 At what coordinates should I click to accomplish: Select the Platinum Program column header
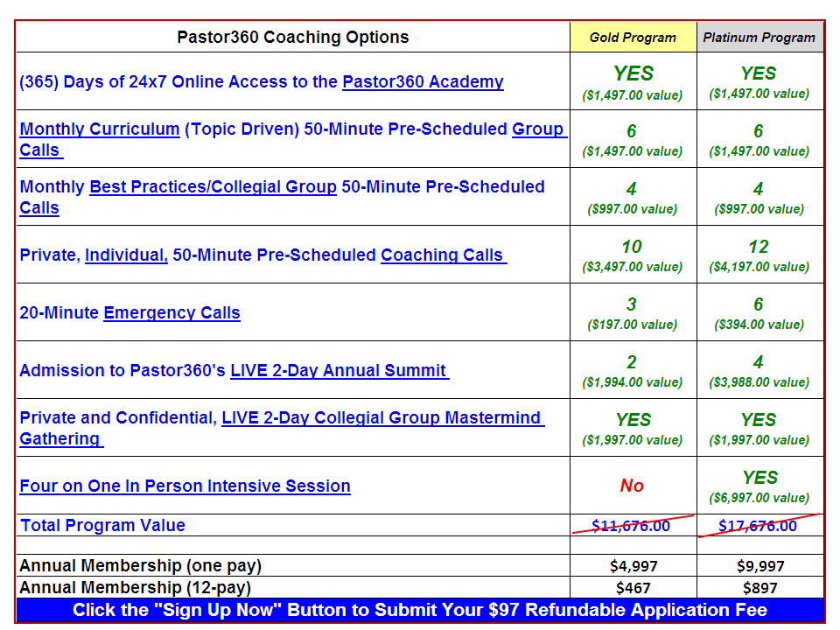(x=759, y=38)
